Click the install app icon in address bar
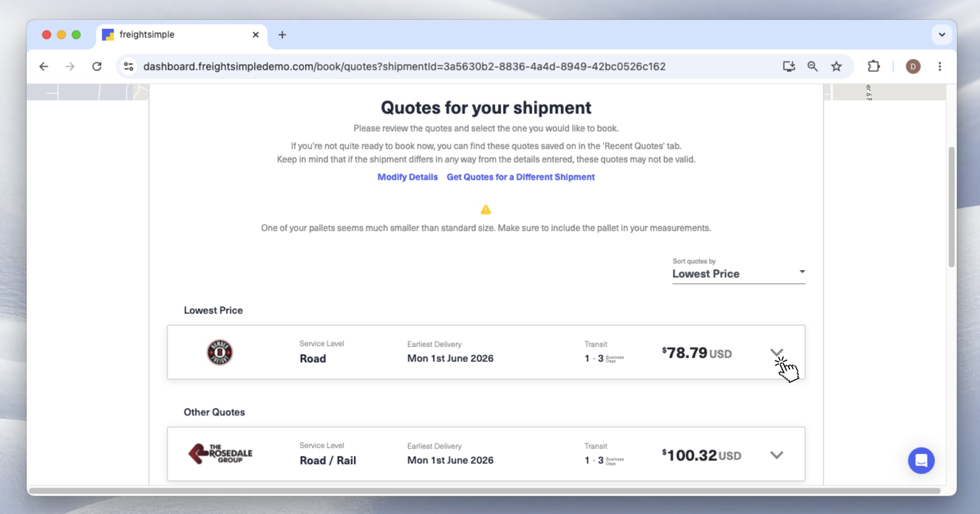The height and width of the screenshot is (514, 980). pyautogui.click(x=789, y=66)
